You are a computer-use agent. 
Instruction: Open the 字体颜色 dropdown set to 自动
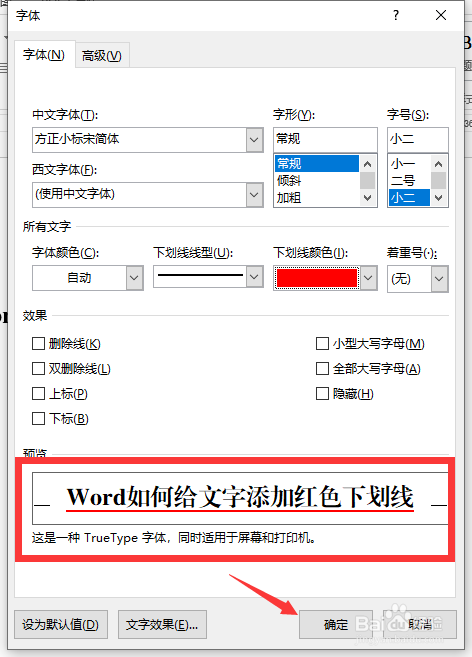click(x=88, y=278)
